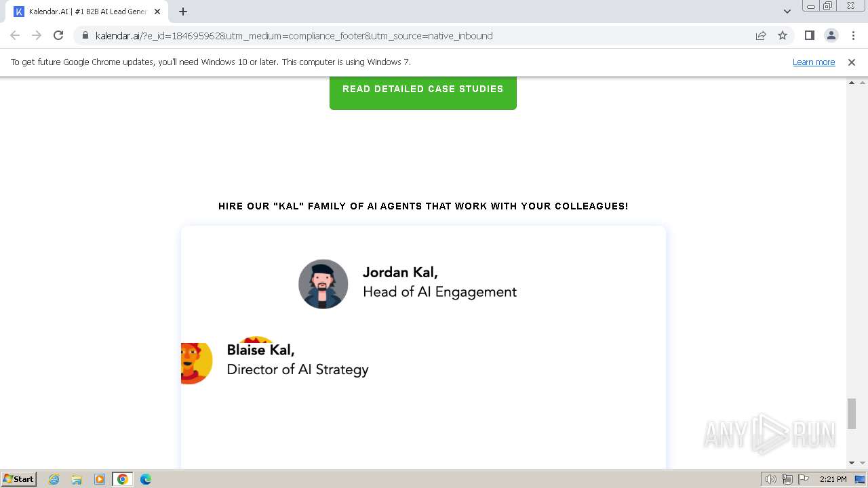Open the volume speaker tray icon

(771, 479)
